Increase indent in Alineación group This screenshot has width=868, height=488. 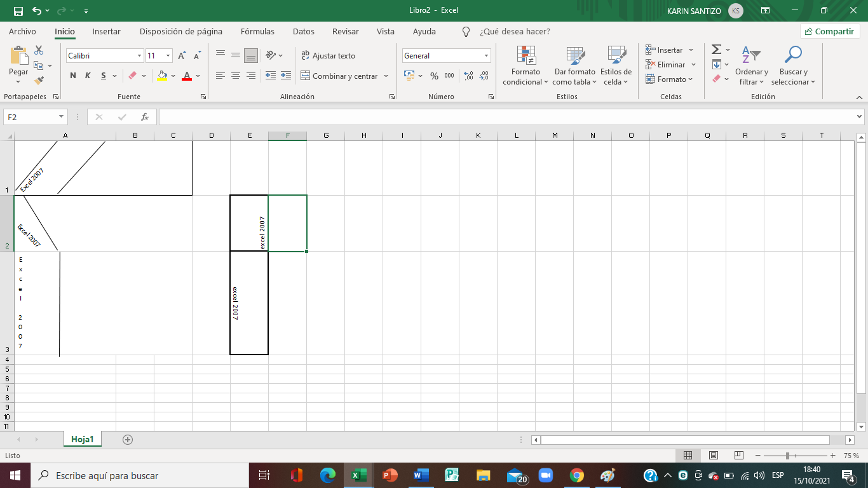click(x=286, y=76)
